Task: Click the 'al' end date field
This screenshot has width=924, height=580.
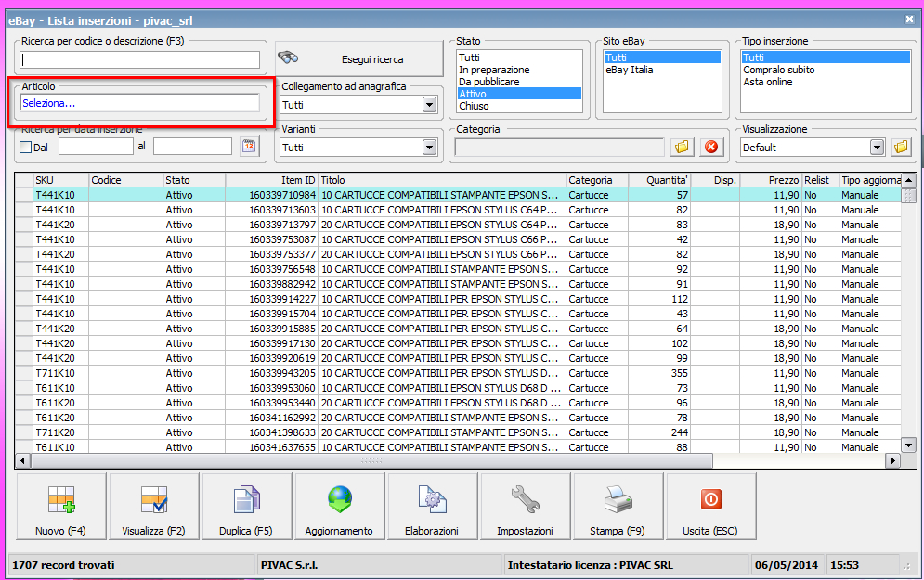Action: pyautogui.click(x=193, y=147)
